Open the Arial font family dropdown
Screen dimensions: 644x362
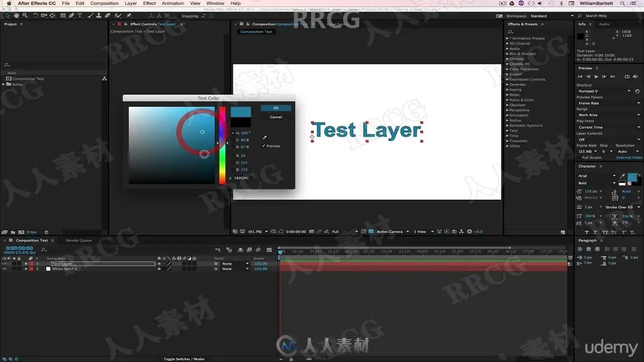click(x=597, y=176)
